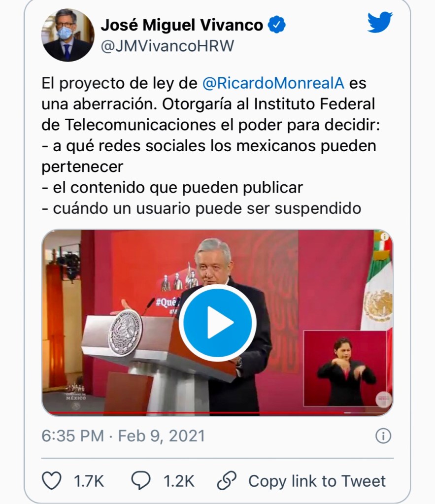Click the sign-language interpreter inset in the video
The height and width of the screenshot is (504, 435).
[345, 369]
